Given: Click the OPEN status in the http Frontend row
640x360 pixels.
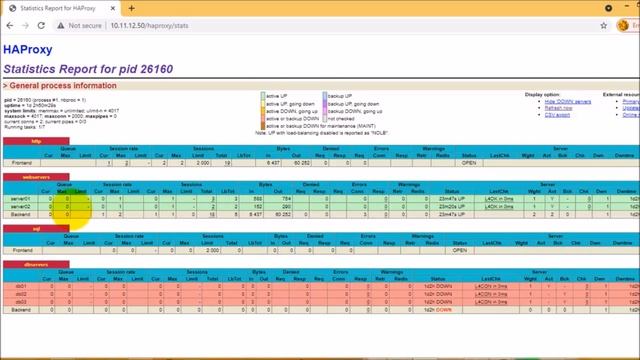Looking at the screenshot, I should click(x=469, y=163).
